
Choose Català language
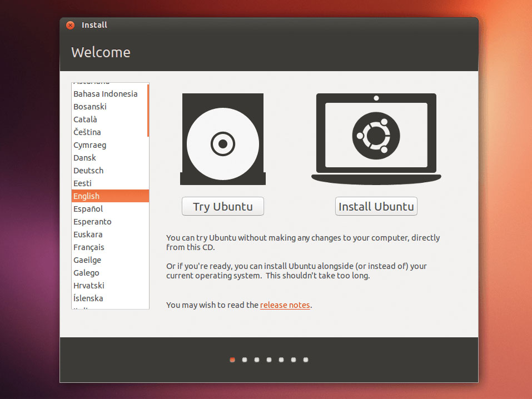110,119
